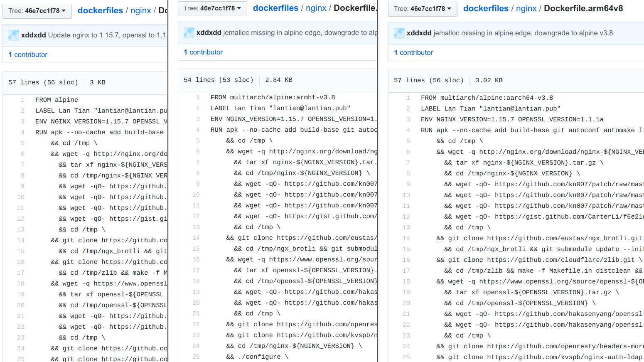Click '2.84 KB' file size in middle panel

[279, 80]
